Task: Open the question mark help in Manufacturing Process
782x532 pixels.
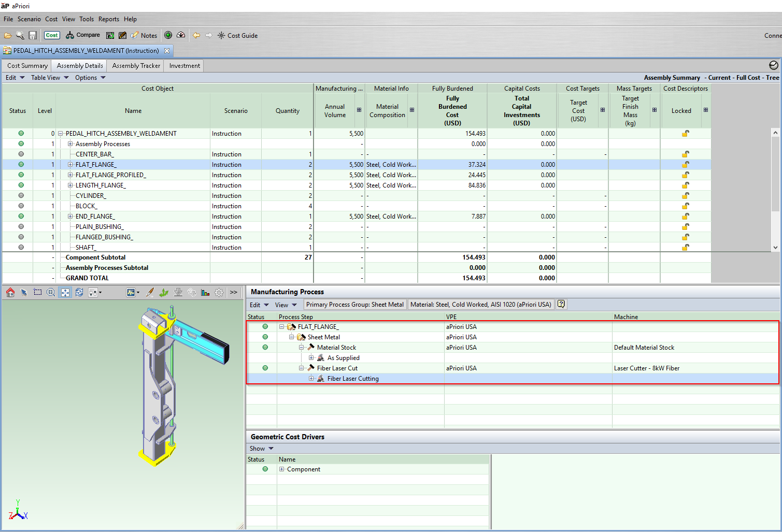Action: pyautogui.click(x=561, y=304)
